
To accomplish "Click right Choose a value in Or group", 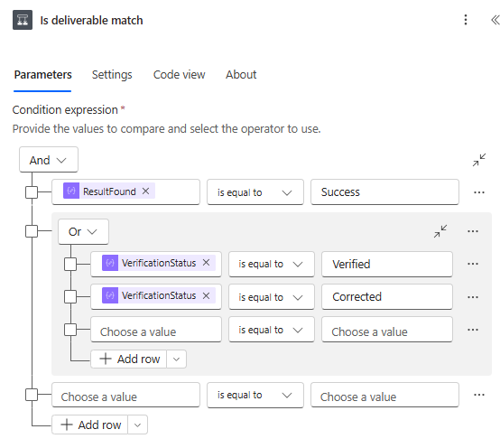I will click(x=387, y=330).
